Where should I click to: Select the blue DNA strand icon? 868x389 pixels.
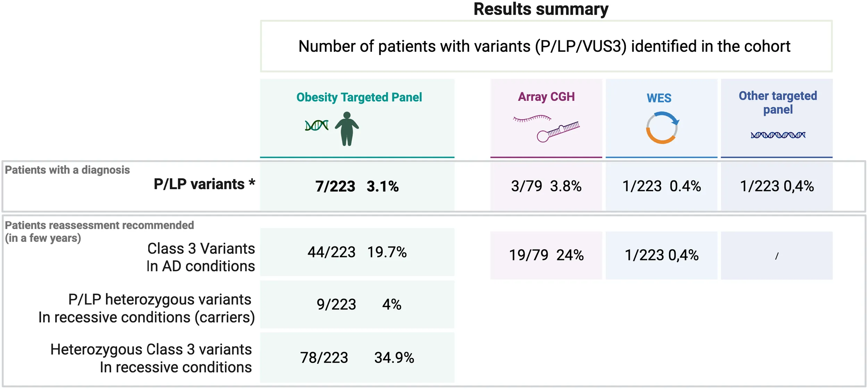778,135
